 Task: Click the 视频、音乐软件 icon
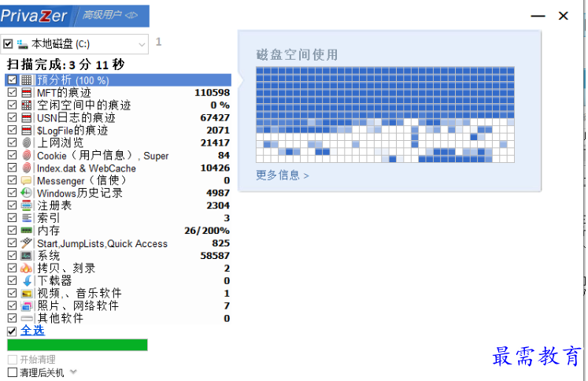click(26, 294)
